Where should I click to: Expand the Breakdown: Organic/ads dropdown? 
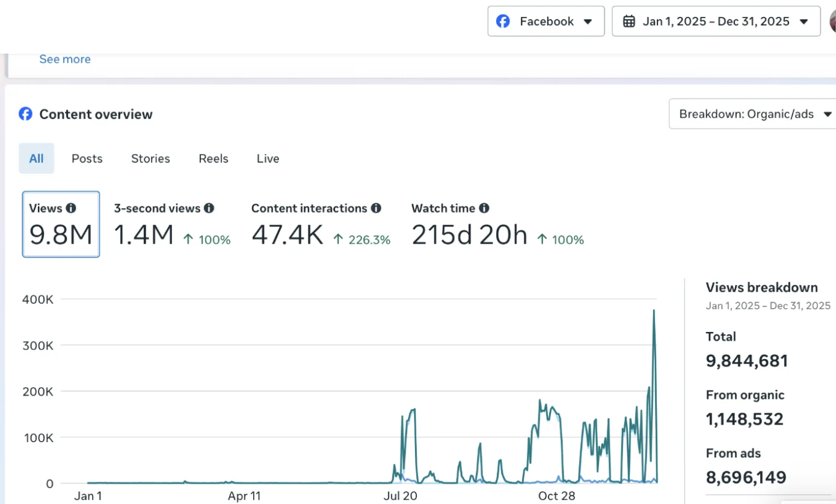pyautogui.click(x=752, y=114)
